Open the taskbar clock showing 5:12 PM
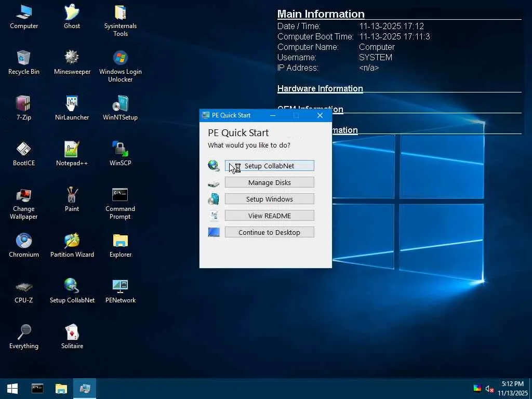The image size is (532, 399). point(513,389)
